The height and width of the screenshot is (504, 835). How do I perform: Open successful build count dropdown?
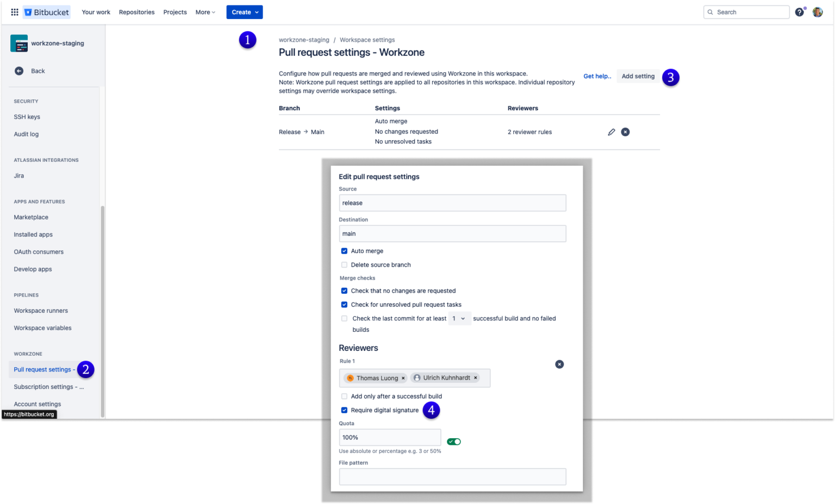click(458, 319)
